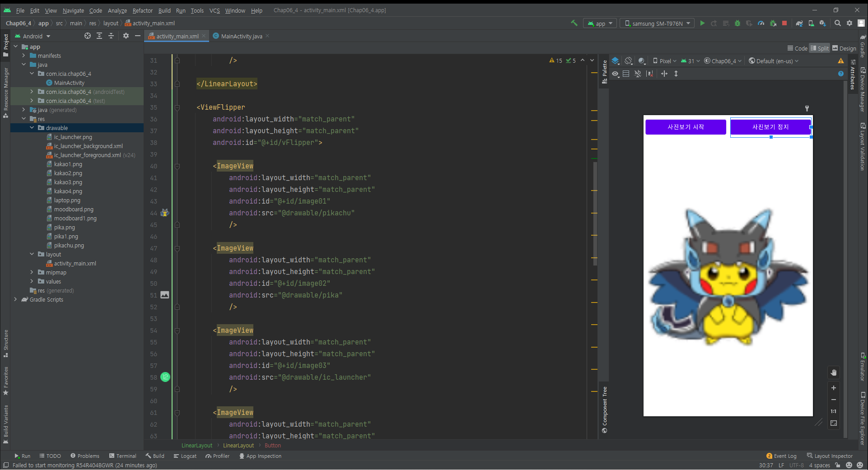Toggle the Build Variants tool window
This screenshot has width=868, height=470.
click(x=6, y=424)
